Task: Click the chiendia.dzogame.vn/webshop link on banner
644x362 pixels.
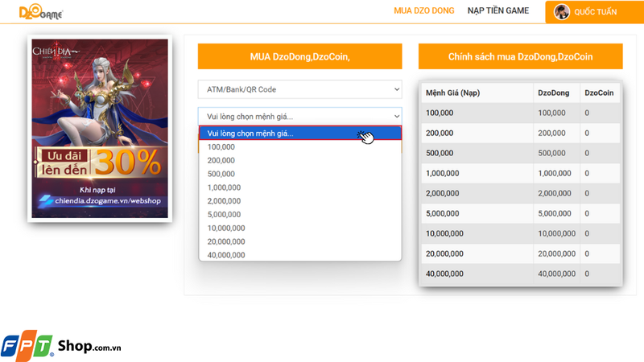Action: pos(108,200)
